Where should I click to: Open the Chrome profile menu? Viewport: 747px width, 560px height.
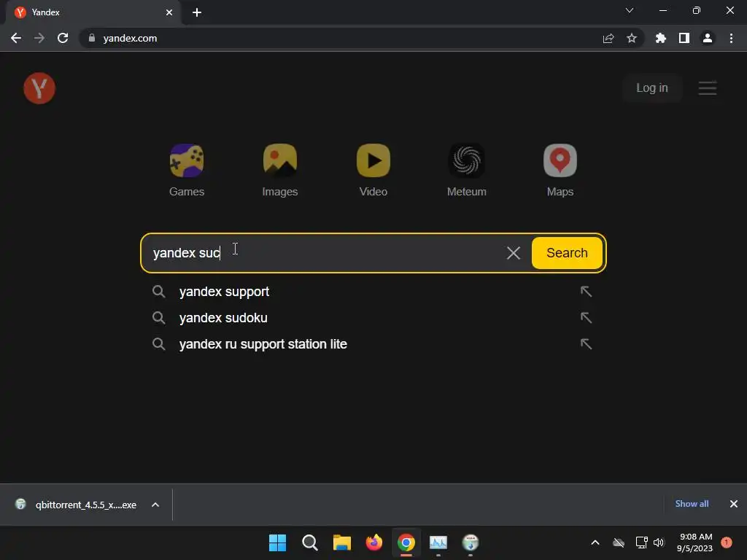[708, 38]
